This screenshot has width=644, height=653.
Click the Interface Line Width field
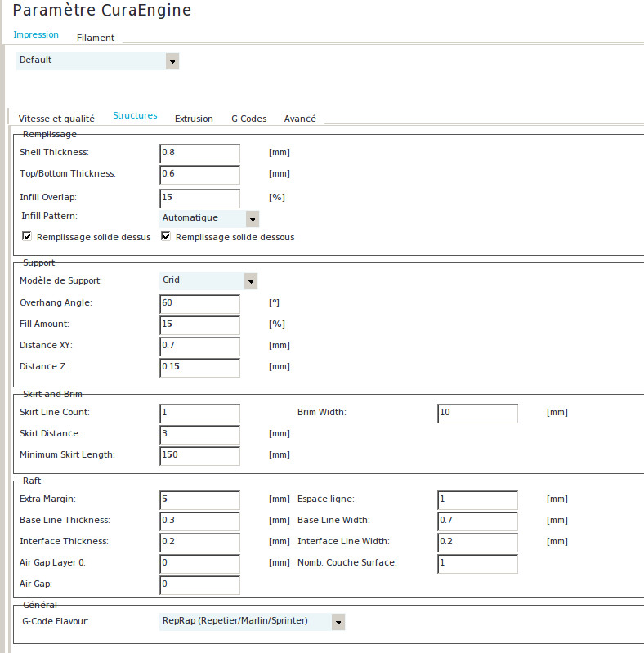(478, 542)
